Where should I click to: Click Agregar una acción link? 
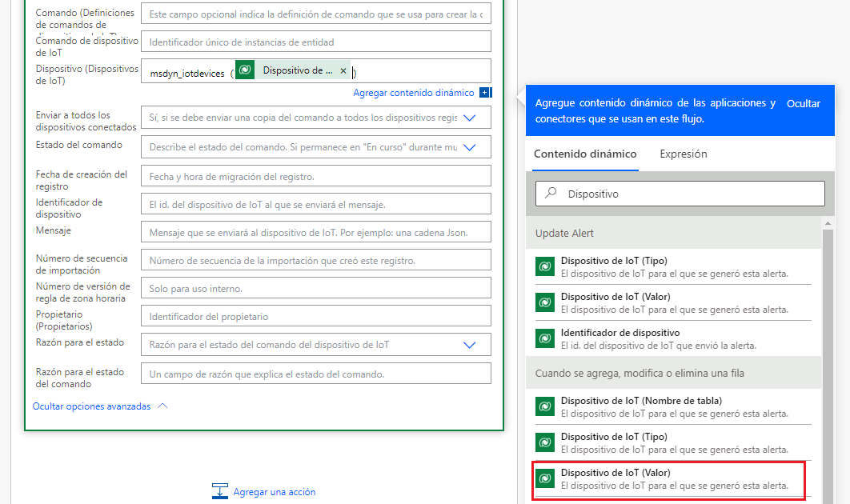pyautogui.click(x=275, y=491)
